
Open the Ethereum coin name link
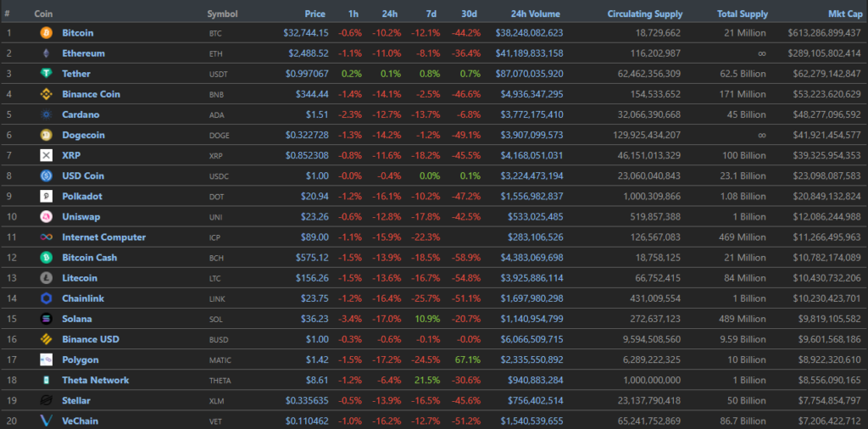click(x=84, y=53)
